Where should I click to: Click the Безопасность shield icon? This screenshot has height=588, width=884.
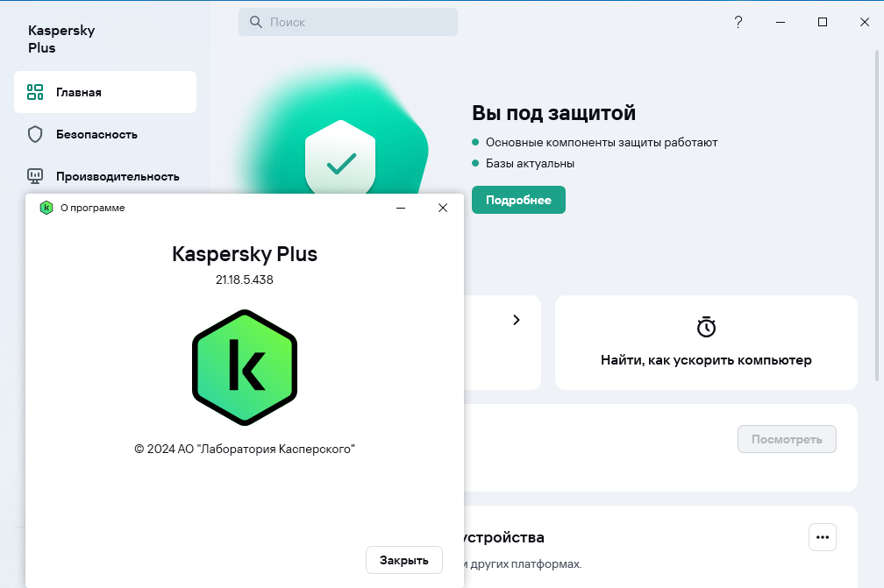tap(35, 134)
